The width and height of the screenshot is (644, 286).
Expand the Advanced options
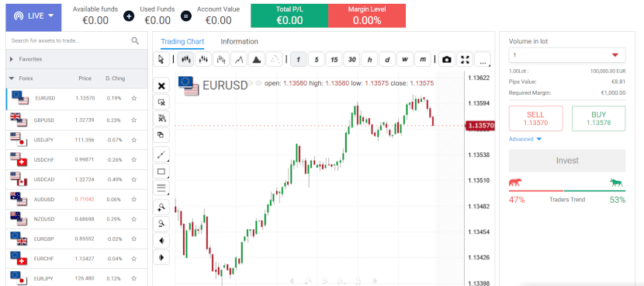(525, 139)
